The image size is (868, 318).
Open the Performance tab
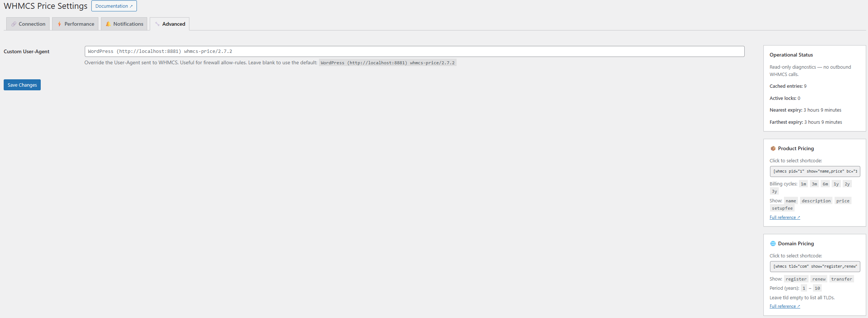click(x=75, y=24)
